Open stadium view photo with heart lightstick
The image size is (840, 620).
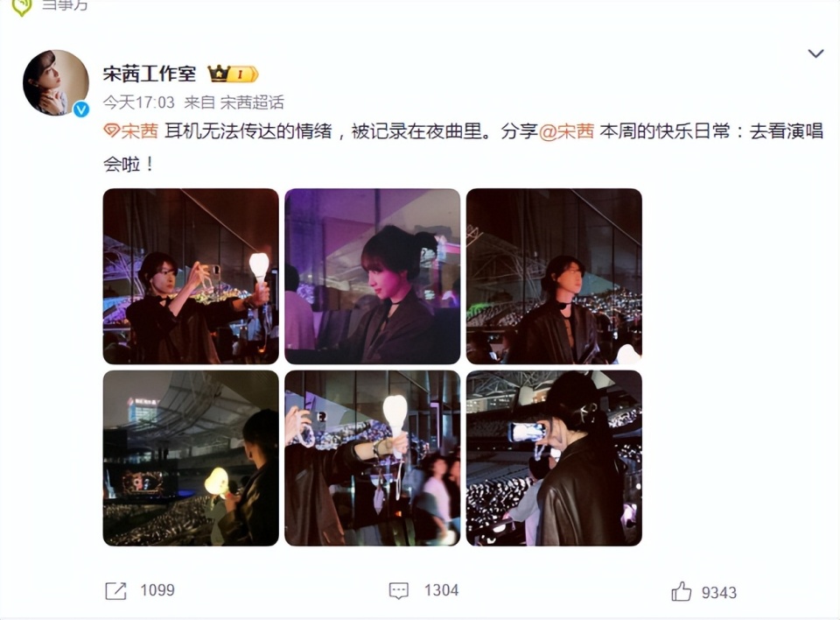(191, 458)
